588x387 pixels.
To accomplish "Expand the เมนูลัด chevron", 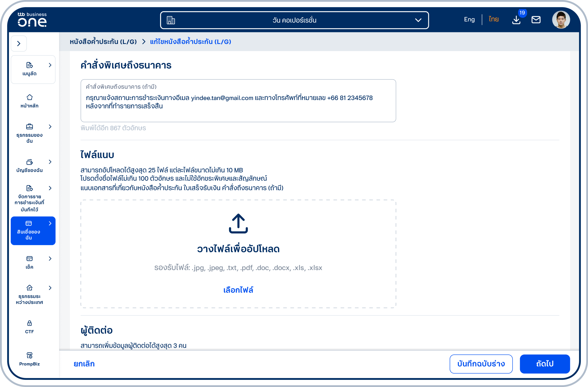I will coord(50,65).
